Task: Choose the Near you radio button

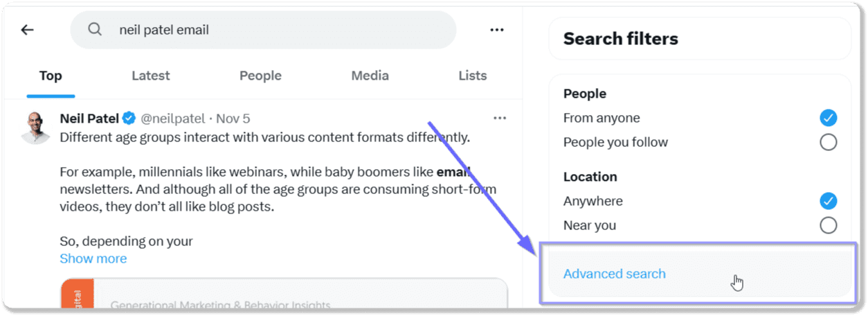Action: [x=828, y=225]
